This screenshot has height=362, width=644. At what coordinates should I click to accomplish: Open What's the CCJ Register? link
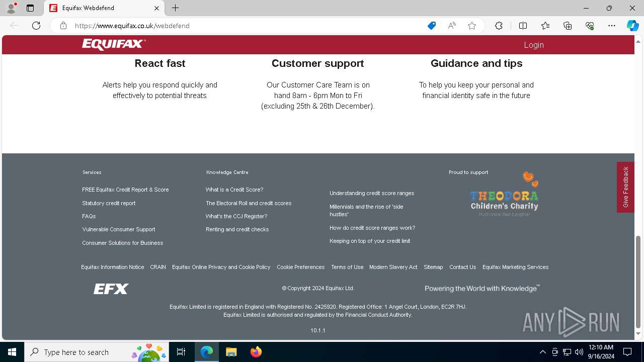236,216
